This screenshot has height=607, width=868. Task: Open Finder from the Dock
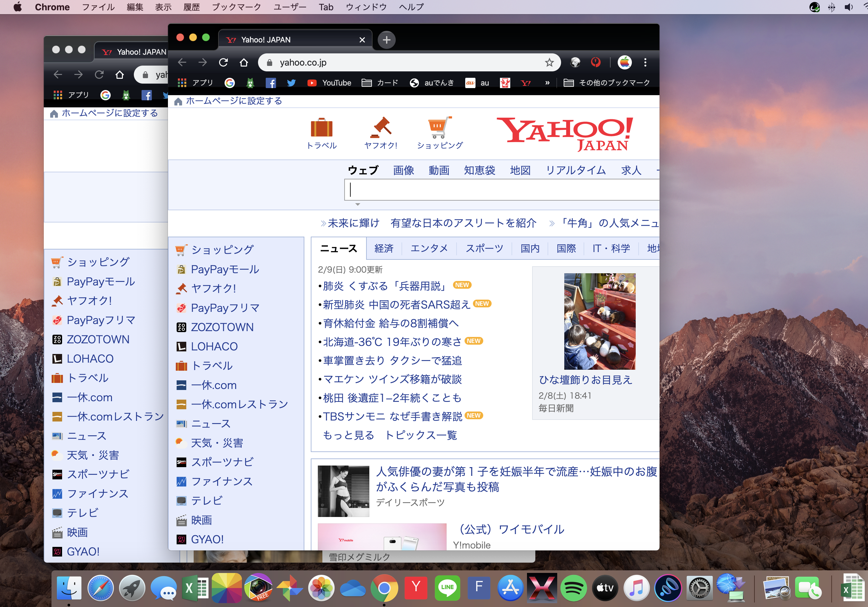coord(69,588)
